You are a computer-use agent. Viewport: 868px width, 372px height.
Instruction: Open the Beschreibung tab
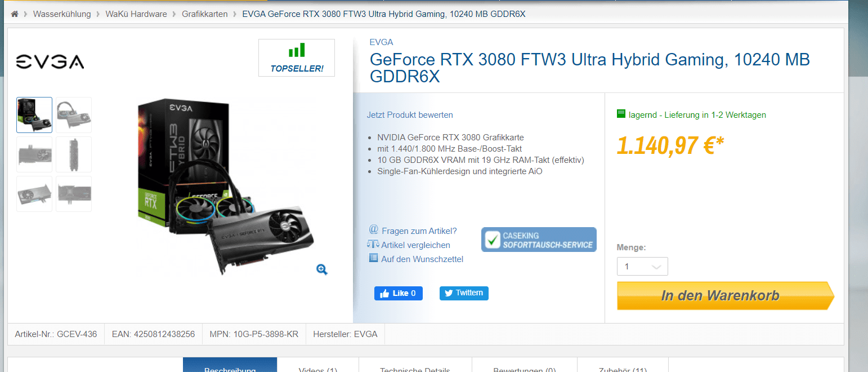[230, 365]
